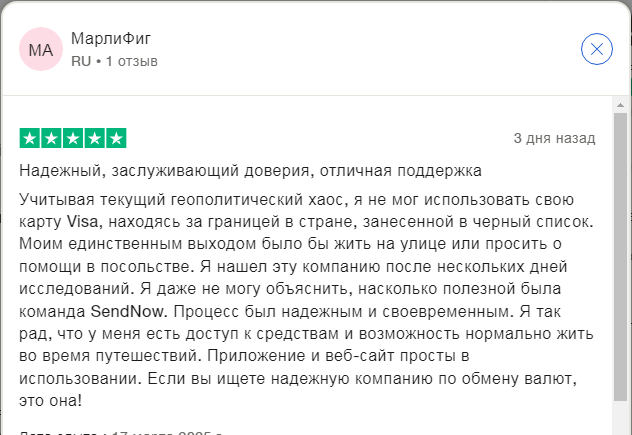632x435 pixels.
Task: Open reviewer profile name МарлиФиг
Action: click(111, 39)
